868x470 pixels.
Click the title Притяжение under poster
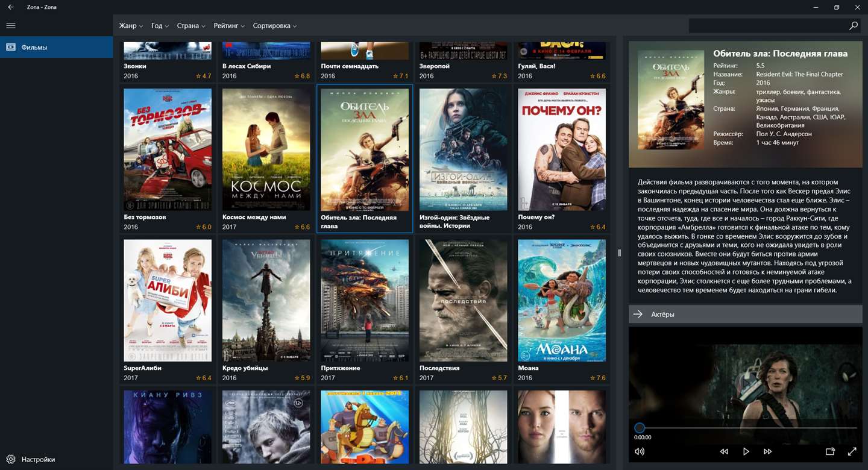coord(341,368)
